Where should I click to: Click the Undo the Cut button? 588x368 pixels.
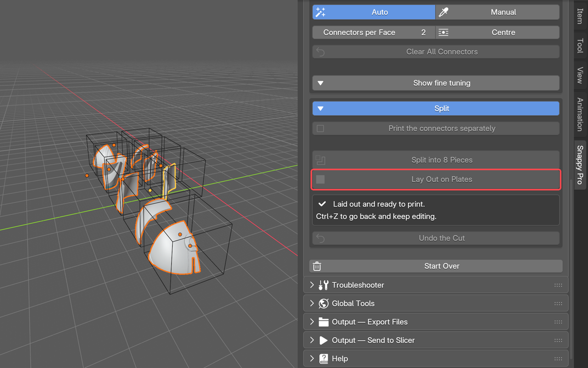[x=436, y=238]
